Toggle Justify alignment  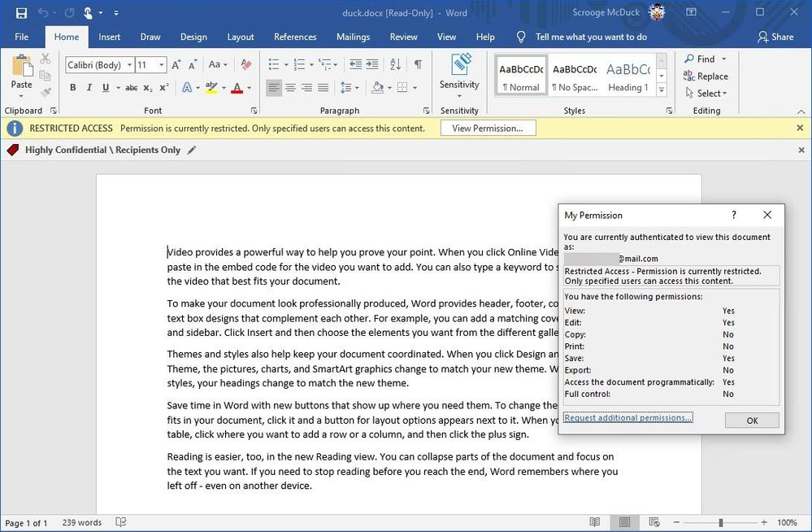[x=323, y=88]
